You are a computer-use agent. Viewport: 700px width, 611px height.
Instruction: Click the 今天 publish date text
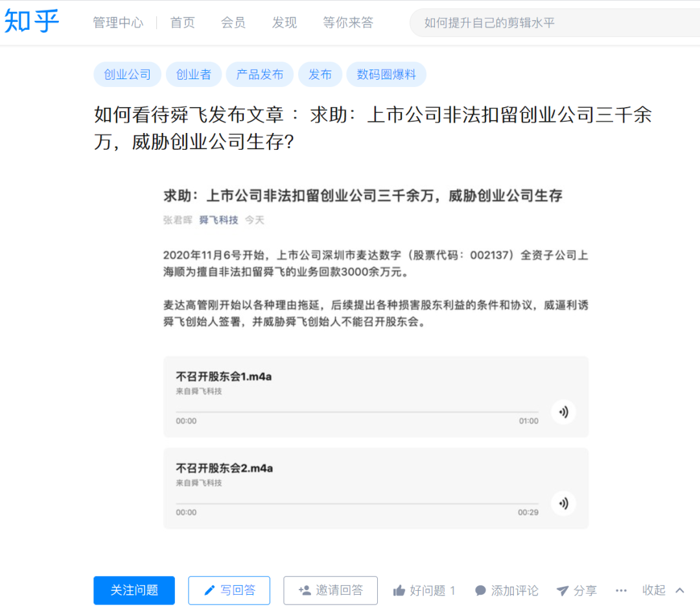[x=255, y=220]
